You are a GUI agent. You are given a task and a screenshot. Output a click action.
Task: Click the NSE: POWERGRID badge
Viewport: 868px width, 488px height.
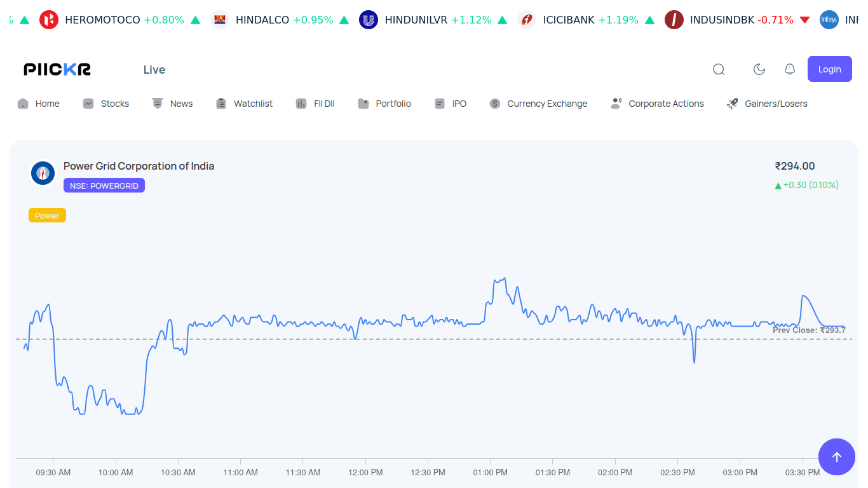click(x=104, y=186)
